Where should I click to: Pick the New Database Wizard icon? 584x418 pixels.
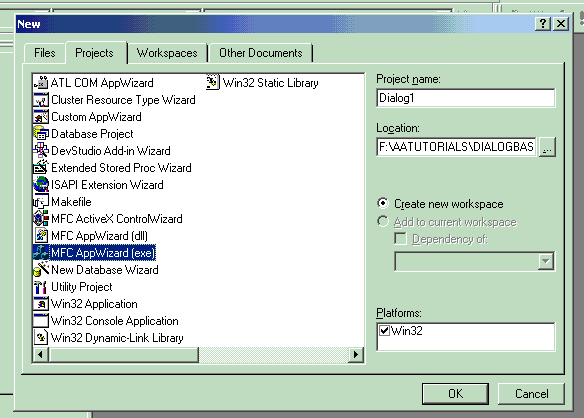click(x=41, y=270)
